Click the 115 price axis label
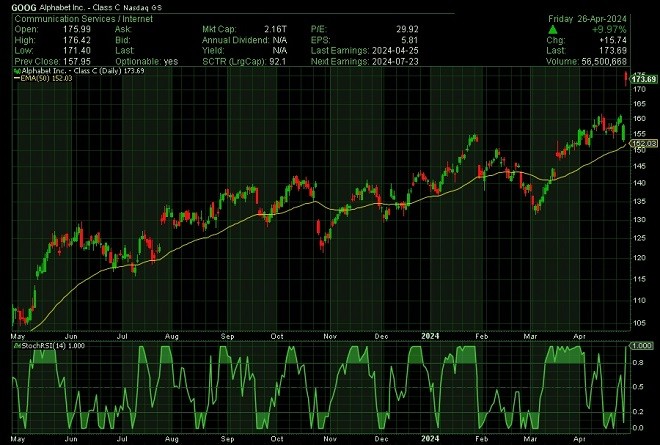 [639, 279]
